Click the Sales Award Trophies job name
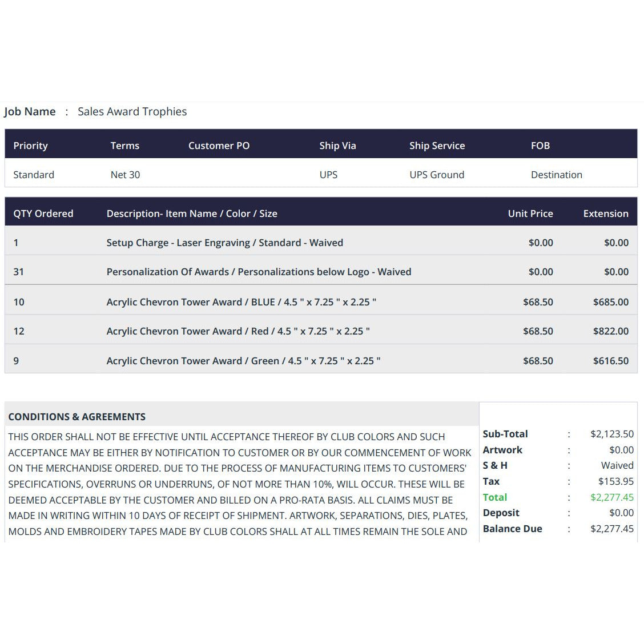644x644 pixels. [x=132, y=111]
